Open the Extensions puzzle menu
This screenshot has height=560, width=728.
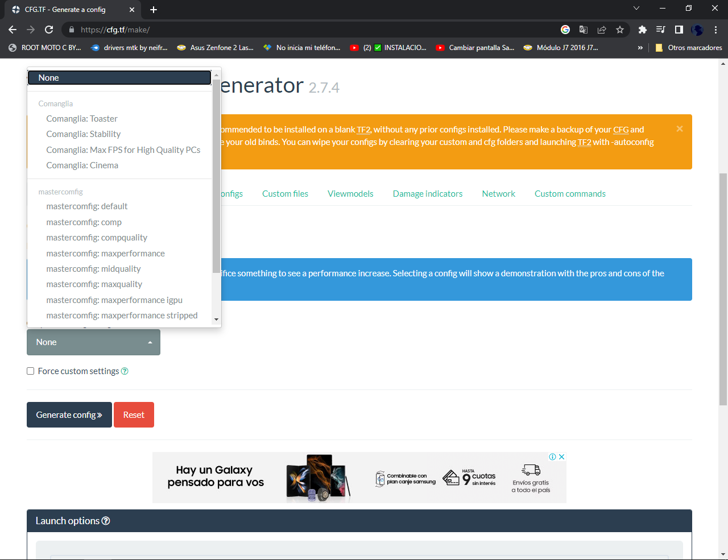(643, 30)
